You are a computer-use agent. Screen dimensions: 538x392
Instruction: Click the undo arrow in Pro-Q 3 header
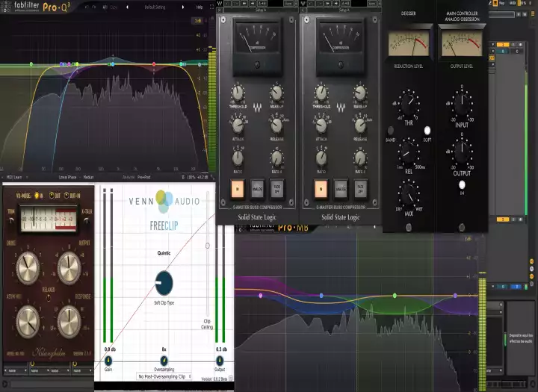87,7
